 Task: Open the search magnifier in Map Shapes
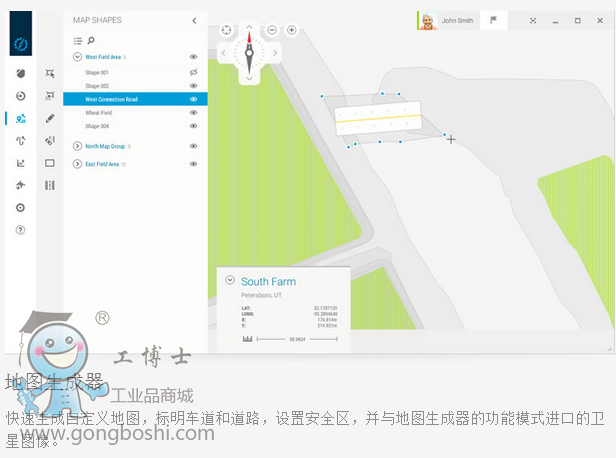point(91,41)
